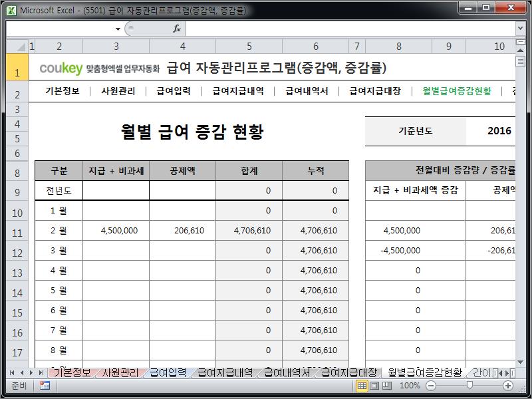Switch to the 급여지급내역 sheet tab
This screenshot has width=532, height=399.
pyautogui.click(x=225, y=373)
